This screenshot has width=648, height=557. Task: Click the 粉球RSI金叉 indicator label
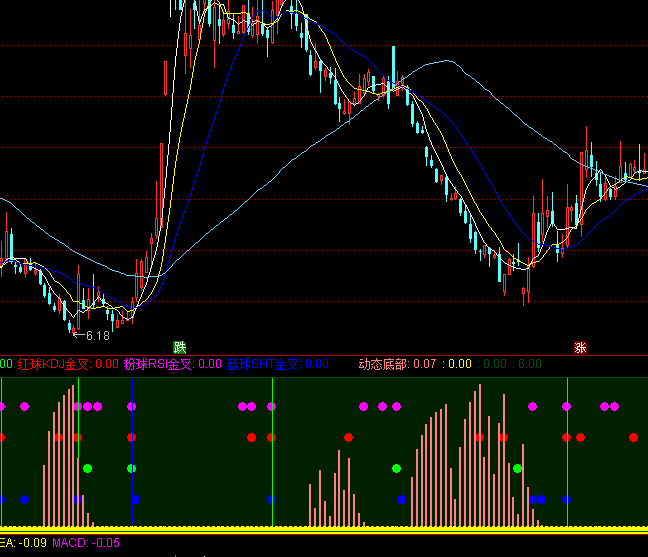158,364
